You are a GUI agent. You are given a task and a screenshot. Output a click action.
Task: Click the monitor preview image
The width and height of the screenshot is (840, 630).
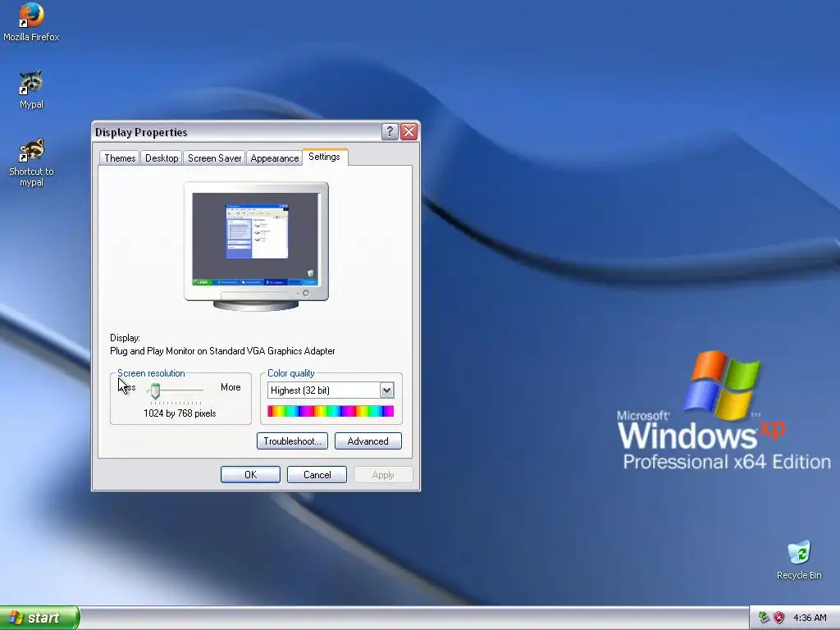pos(256,246)
